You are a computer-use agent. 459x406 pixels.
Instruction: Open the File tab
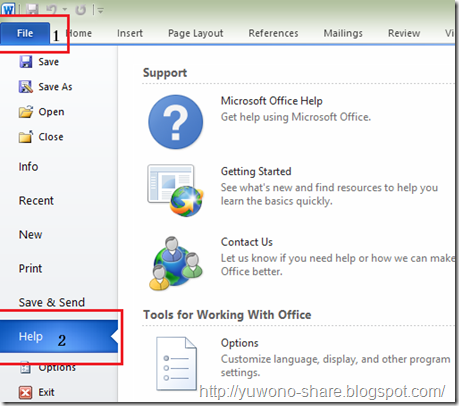[25, 33]
